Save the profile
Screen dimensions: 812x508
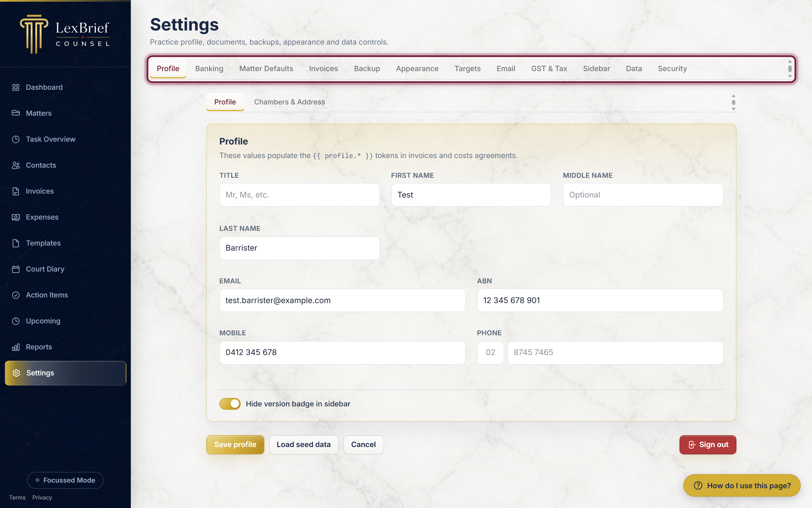[x=235, y=444]
